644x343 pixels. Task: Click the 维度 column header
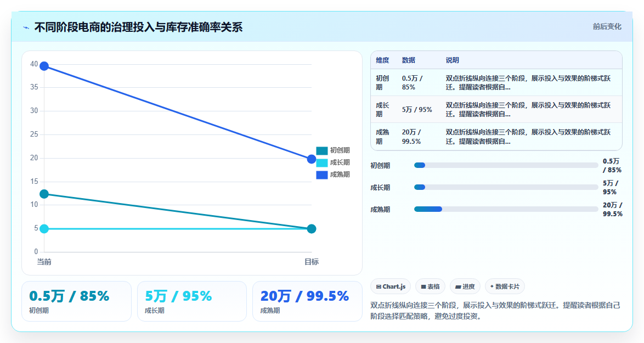382,60
